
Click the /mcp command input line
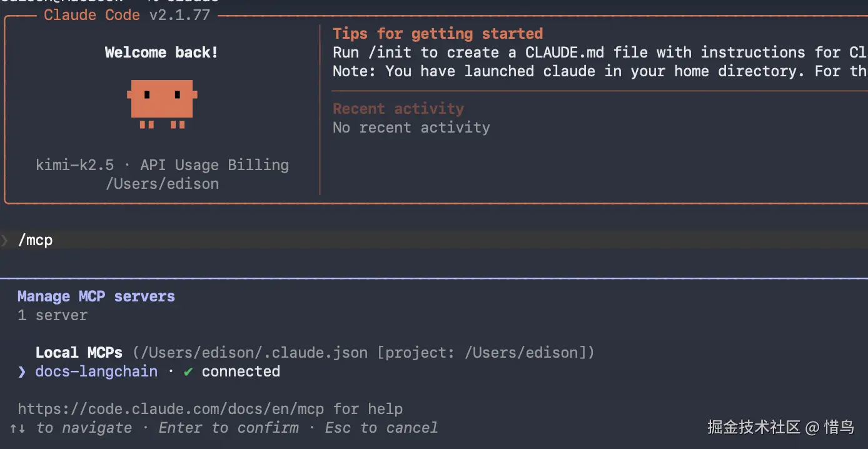click(x=36, y=240)
